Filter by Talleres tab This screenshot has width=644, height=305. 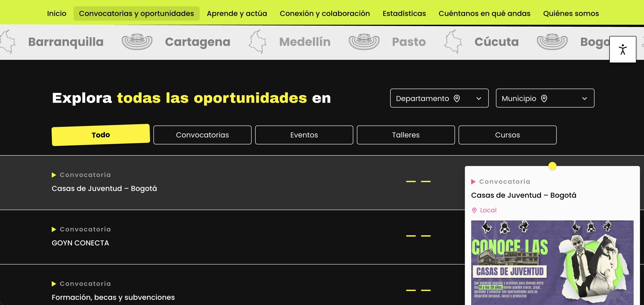click(x=406, y=135)
